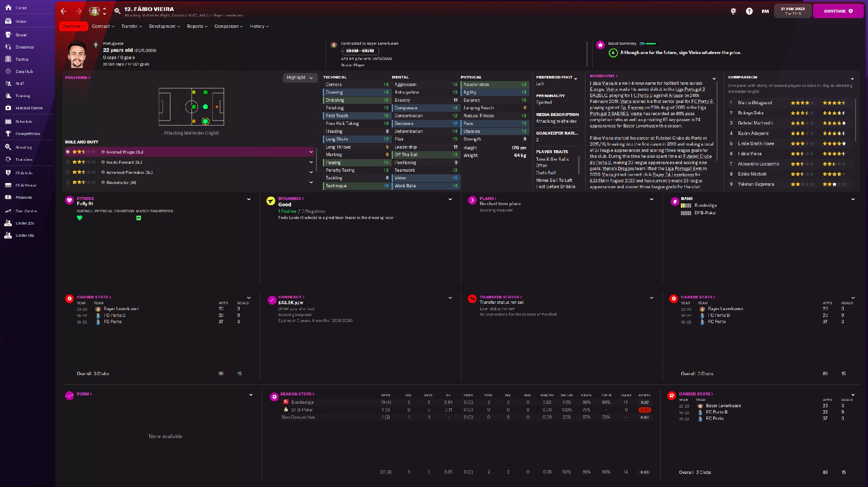Click the Fábio Vieira player portrait
This screenshot has width=868, height=487.
(x=77, y=54)
